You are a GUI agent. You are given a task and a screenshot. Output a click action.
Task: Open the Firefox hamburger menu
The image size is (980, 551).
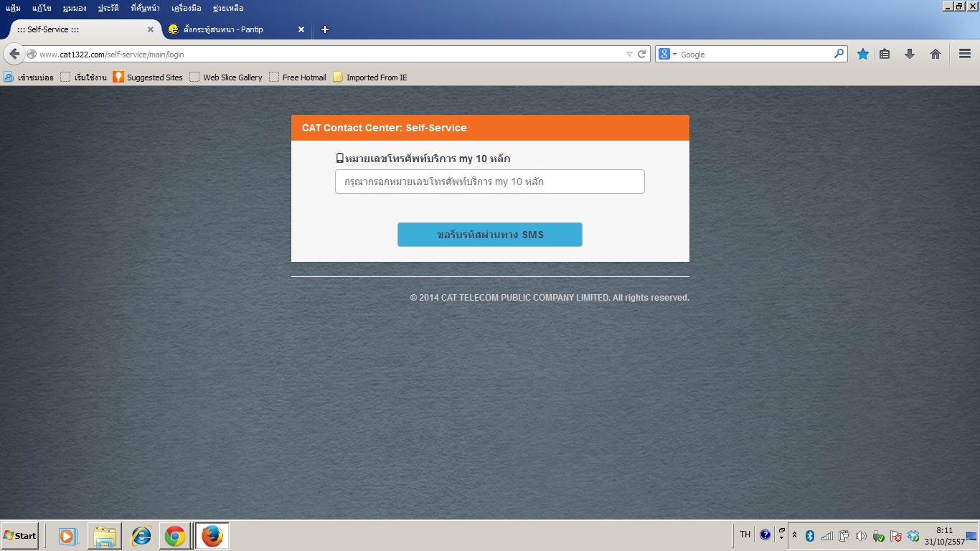click(x=964, y=54)
